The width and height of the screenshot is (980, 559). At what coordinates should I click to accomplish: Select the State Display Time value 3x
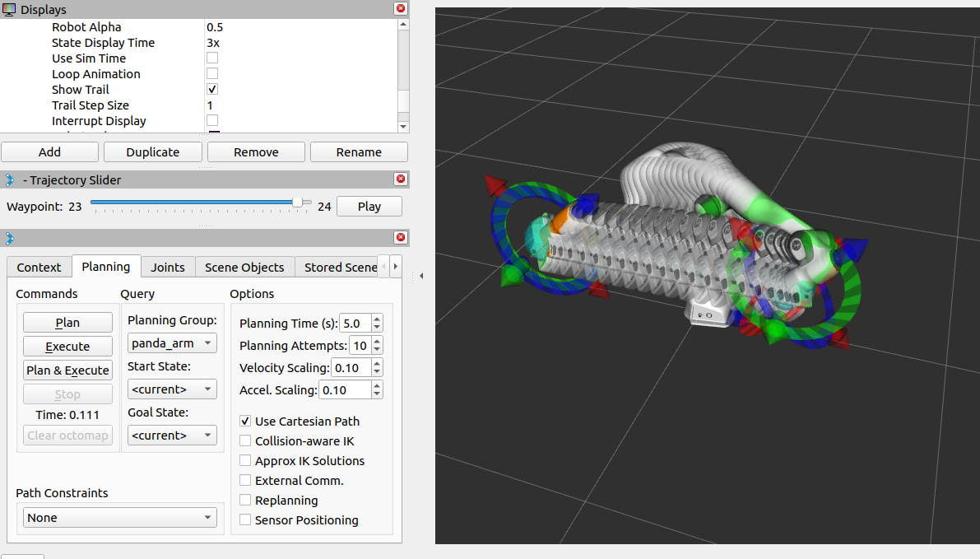[x=213, y=43]
